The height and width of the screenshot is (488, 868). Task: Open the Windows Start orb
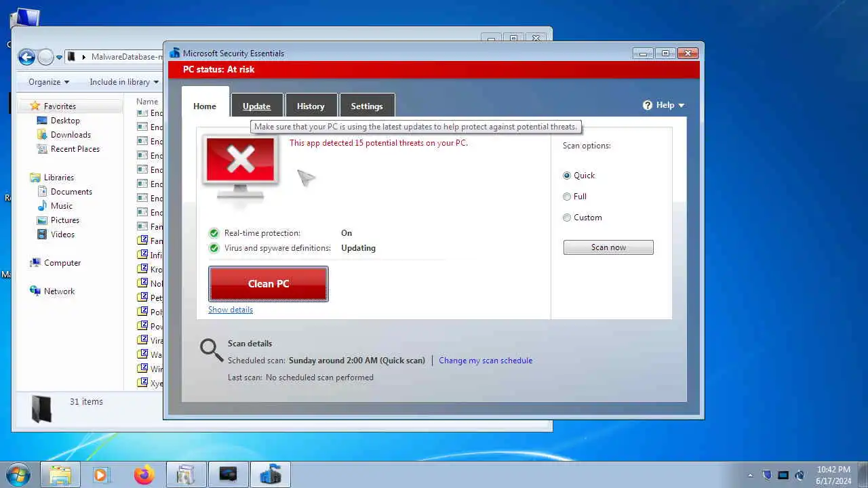tap(18, 474)
